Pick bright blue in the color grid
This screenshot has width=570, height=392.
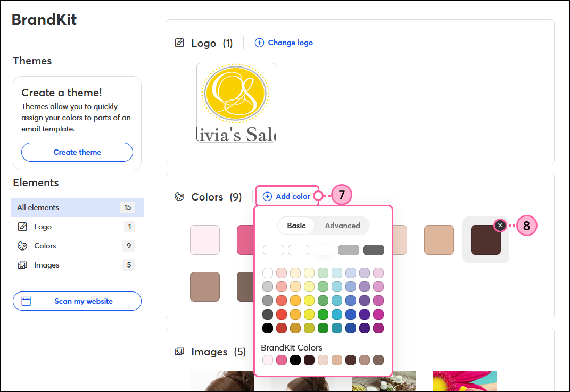pos(350,314)
